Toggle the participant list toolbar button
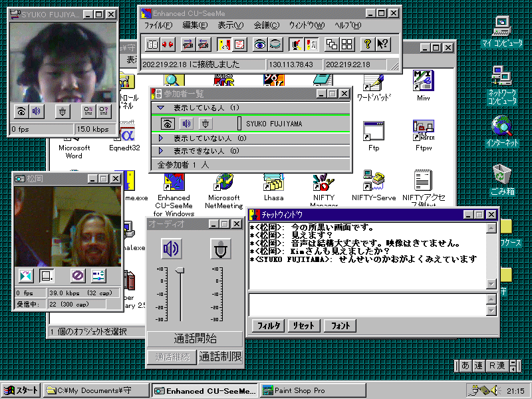 224,45
